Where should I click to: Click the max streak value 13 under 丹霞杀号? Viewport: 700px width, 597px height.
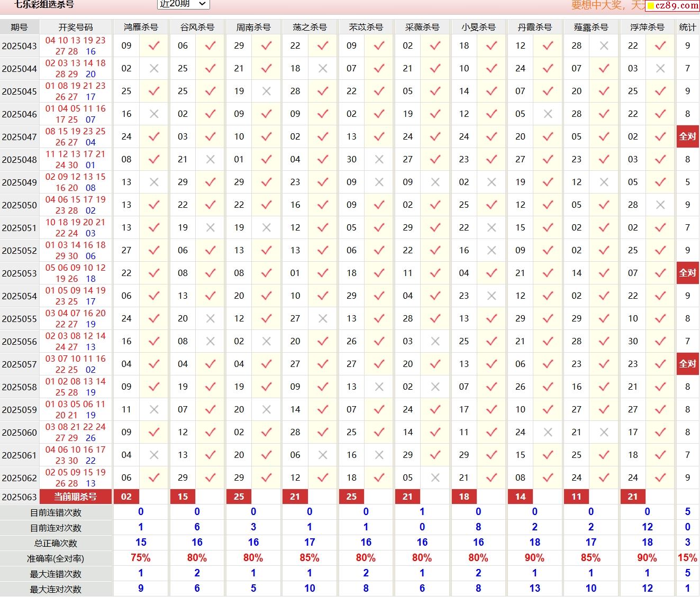tap(534, 589)
